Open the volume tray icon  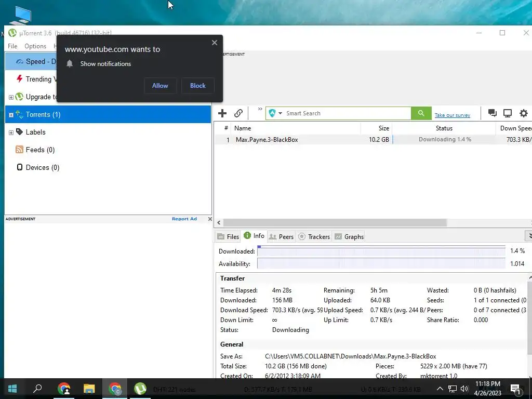coord(464,389)
